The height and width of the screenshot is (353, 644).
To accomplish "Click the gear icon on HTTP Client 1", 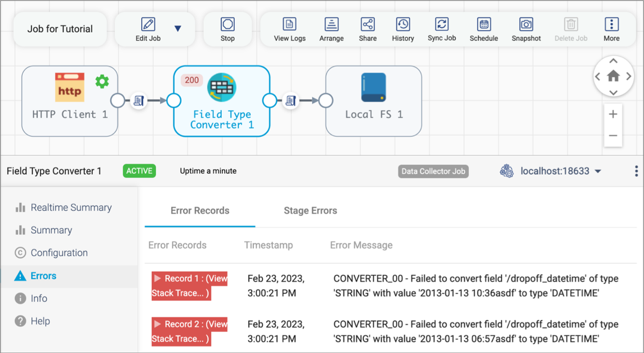I will 102,80.
